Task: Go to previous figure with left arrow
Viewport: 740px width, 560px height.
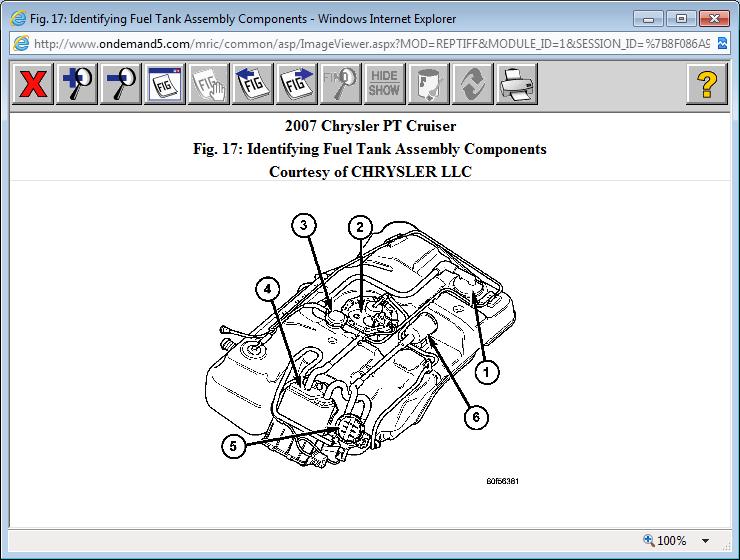Action: 252,84
